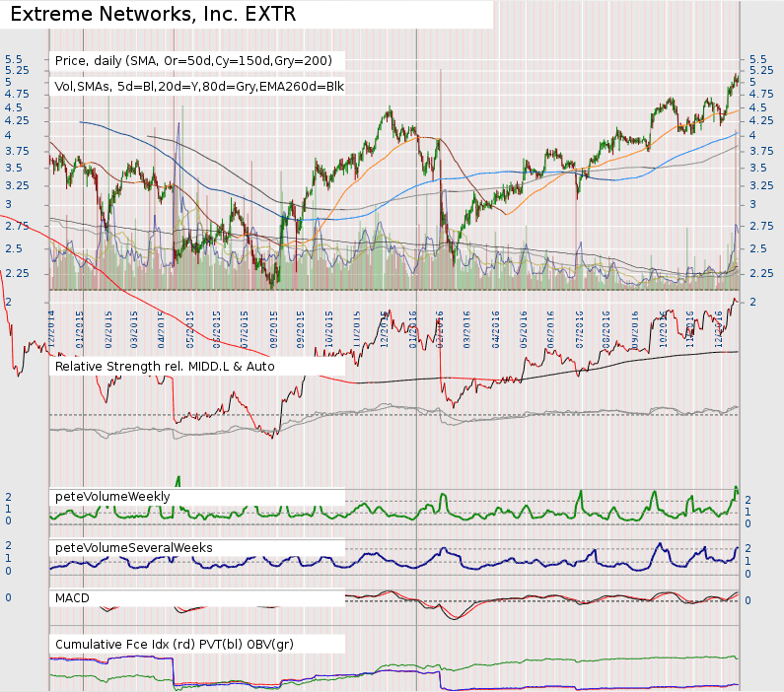784x692 pixels.
Task: Click the 06/2016 date label
Action: click(550, 330)
